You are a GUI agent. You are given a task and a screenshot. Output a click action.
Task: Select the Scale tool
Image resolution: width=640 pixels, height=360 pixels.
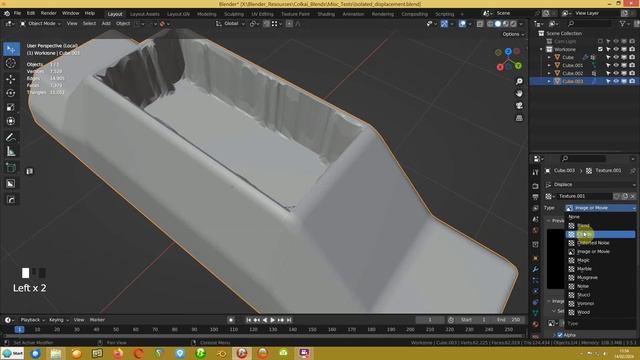pyautogui.click(x=11, y=107)
